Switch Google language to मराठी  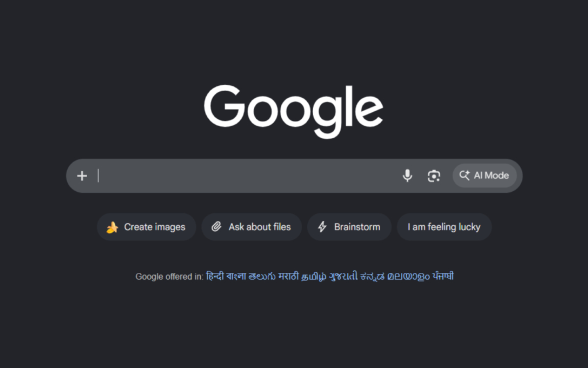click(288, 276)
